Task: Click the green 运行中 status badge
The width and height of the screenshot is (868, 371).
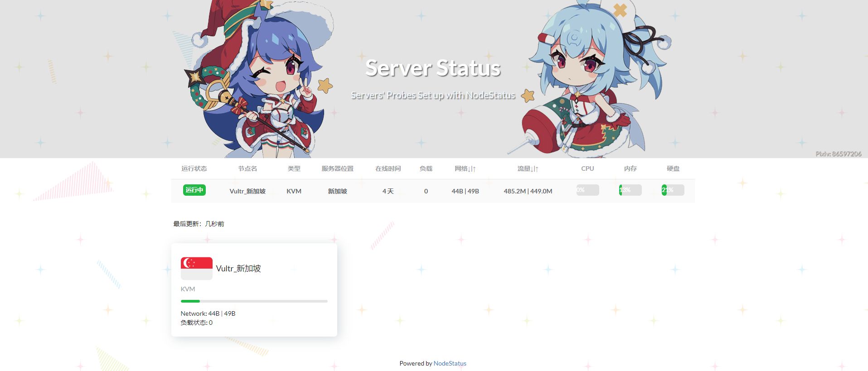Action: pos(194,190)
